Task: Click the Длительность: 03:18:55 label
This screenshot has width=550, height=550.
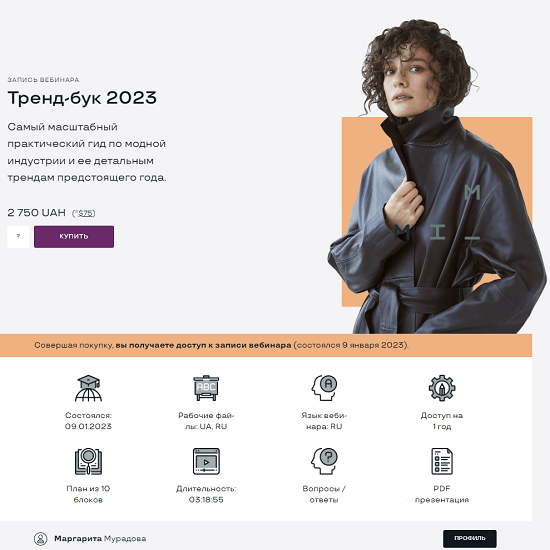Action: pyautogui.click(x=206, y=494)
